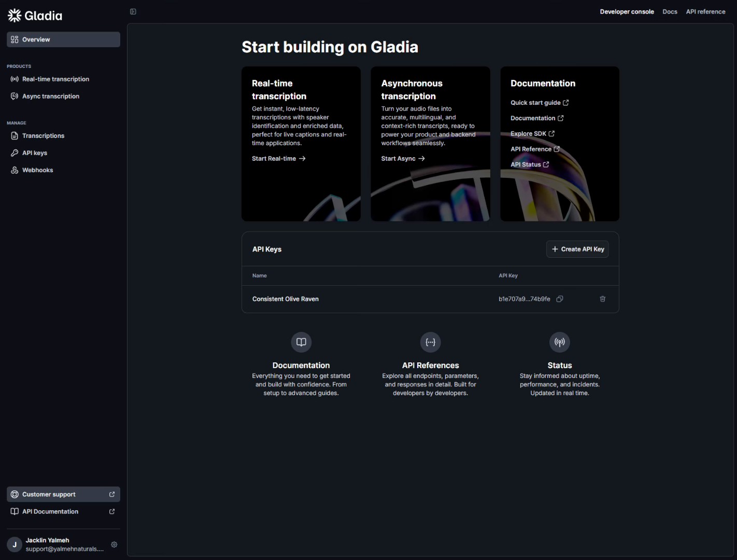Copy the b1e707a9...74b9fe API key

click(560, 299)
